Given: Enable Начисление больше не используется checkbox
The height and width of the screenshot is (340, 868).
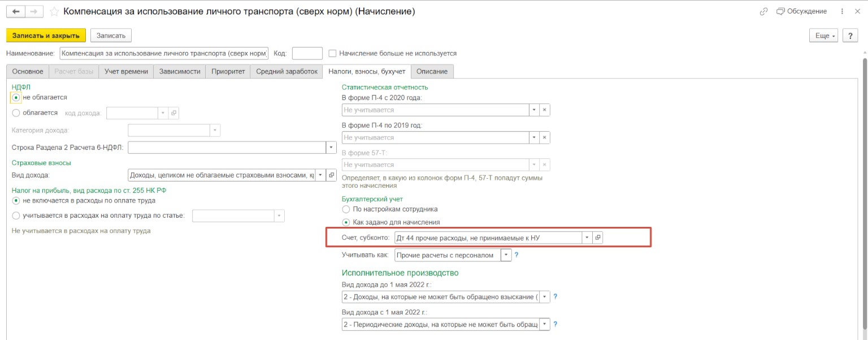Looking at the screenshot, I should tap(333, 54).
